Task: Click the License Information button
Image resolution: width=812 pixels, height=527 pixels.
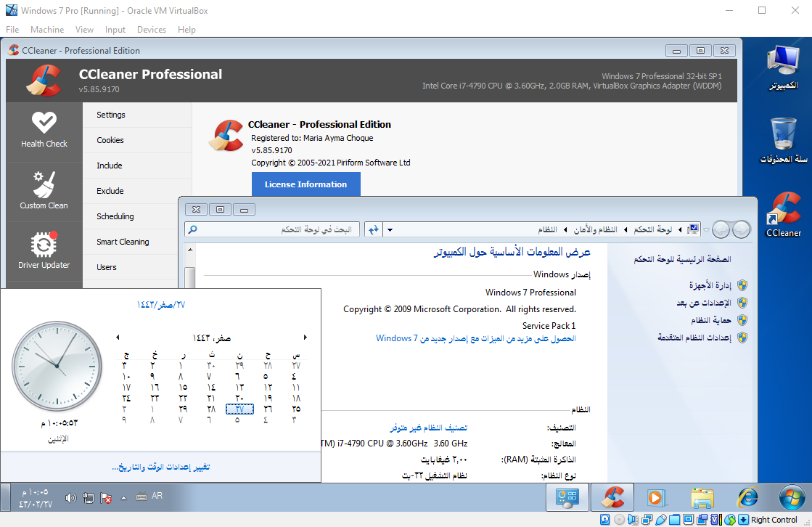Action: pyautogui.click(x=305, y=184)
